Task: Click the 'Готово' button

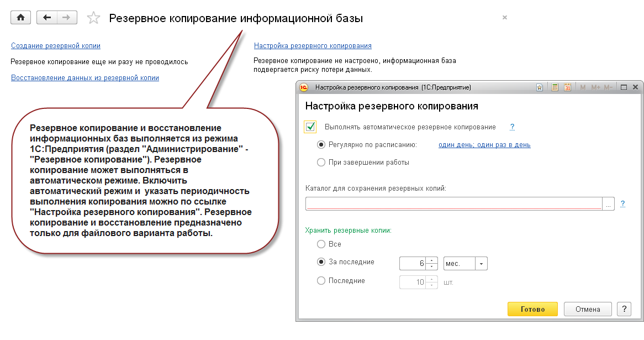Action: pyautogui.click(x=532, y=309)
